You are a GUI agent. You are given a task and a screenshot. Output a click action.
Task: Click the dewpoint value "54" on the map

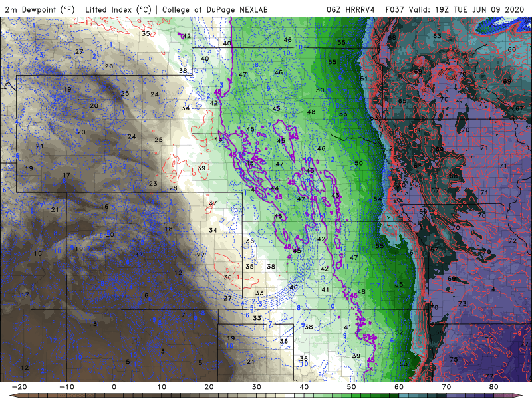(x=377, y=199)
